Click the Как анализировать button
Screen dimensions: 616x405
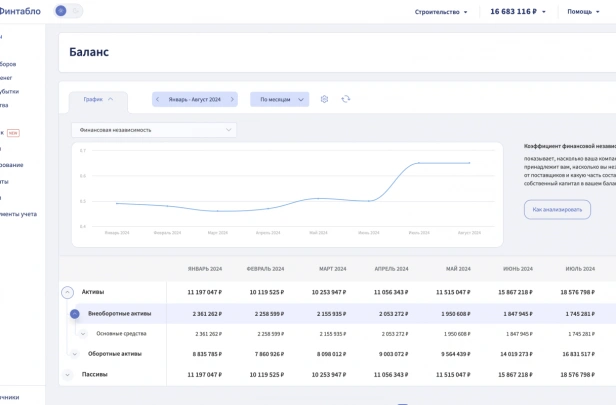[x=557, y=209]
